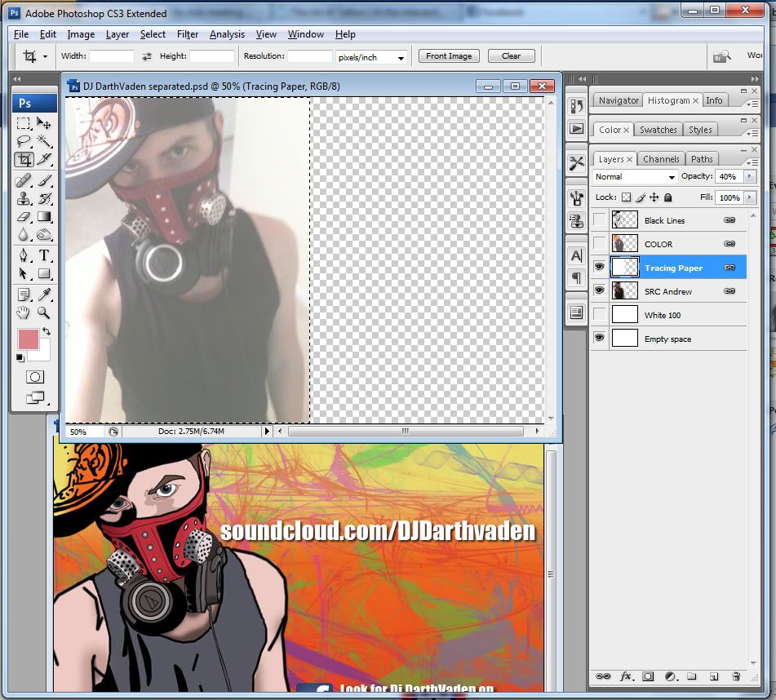This screenshot has height=700, width=776.
Task: Switch to the Swatches tab
Action: pos(658,130)
